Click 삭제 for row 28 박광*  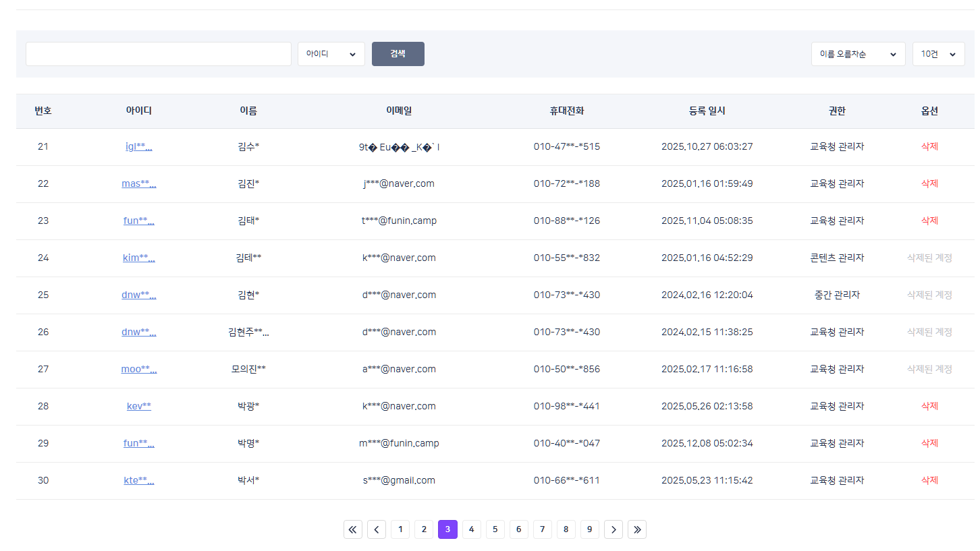[929, 406]
